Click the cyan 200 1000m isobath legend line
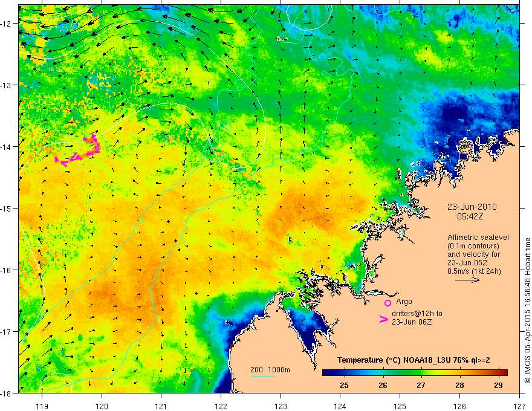 262,376
